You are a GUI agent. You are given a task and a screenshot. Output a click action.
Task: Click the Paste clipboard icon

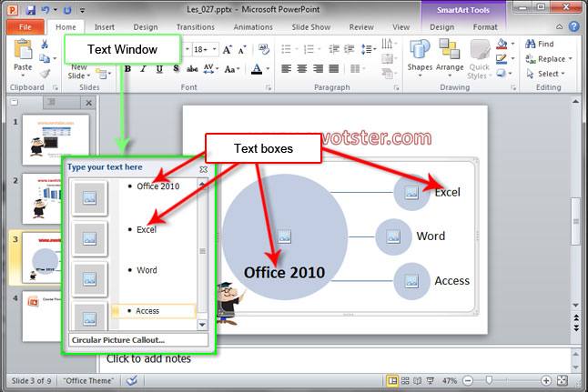pos(23,50)
